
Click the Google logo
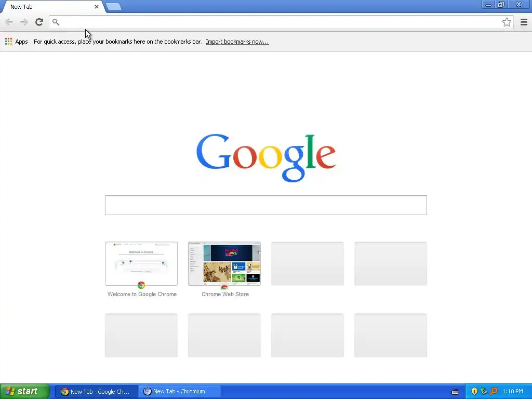pos(266,158)
